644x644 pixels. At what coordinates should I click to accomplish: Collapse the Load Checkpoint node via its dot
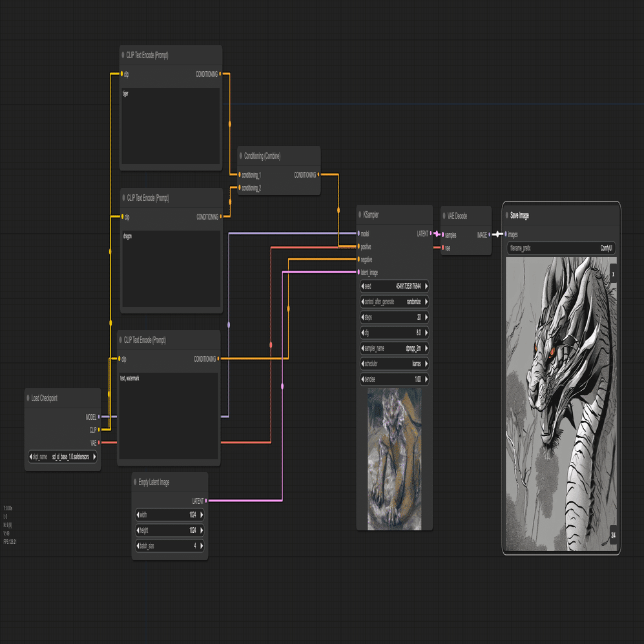click(28, 397)
